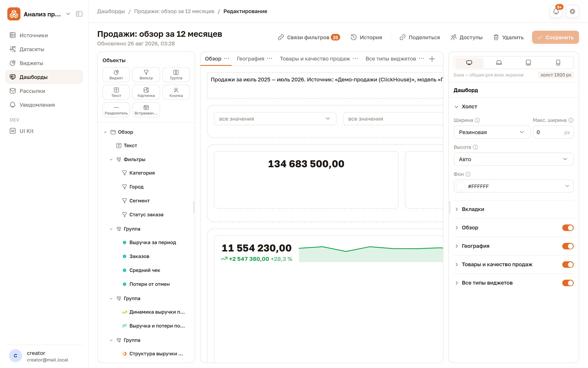
Task: Click Сохранить button
Action: click(x=555, y=37)
